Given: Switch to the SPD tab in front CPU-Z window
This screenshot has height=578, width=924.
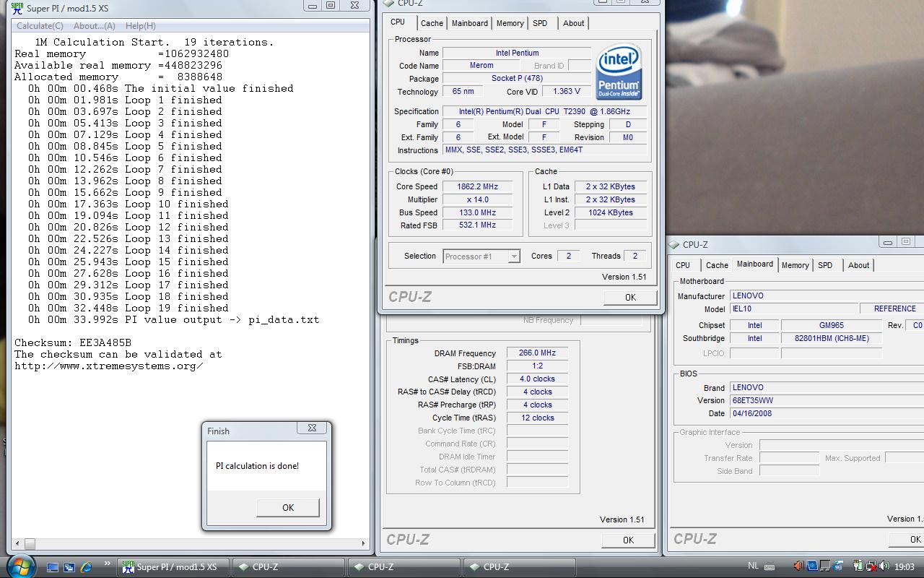Looking at the screenshot, I should pos(540,23).
